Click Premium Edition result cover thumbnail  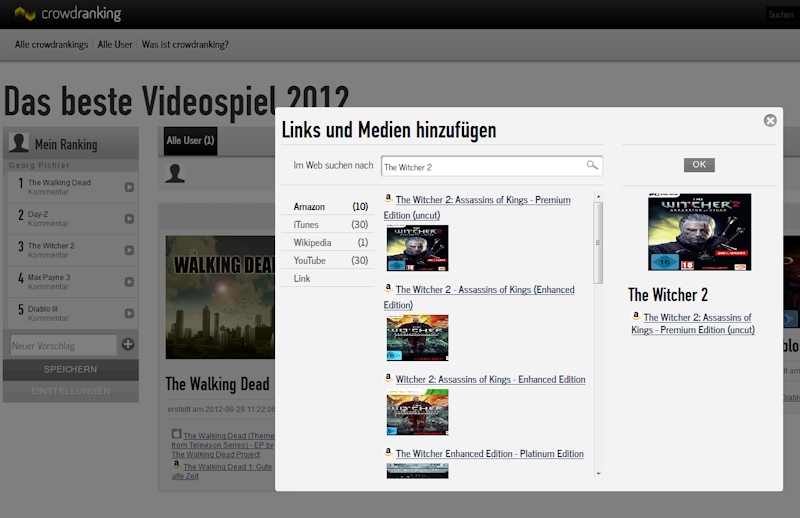click(417, 248)
